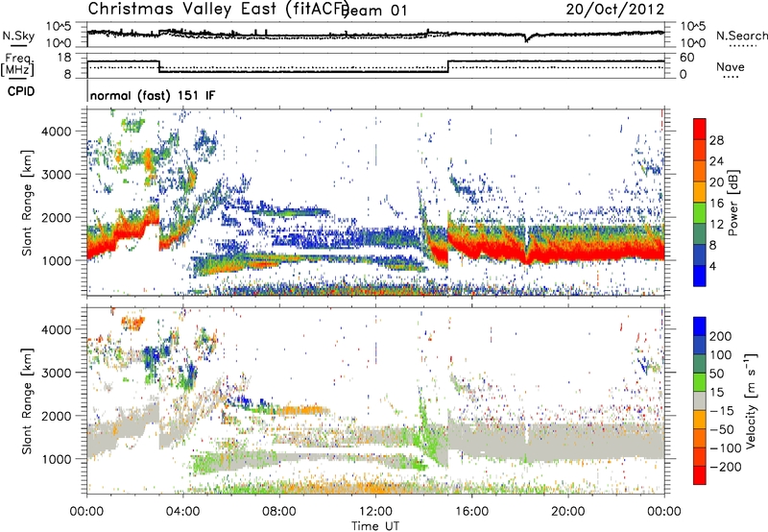Click the '60' Nave axis tick

687,58
